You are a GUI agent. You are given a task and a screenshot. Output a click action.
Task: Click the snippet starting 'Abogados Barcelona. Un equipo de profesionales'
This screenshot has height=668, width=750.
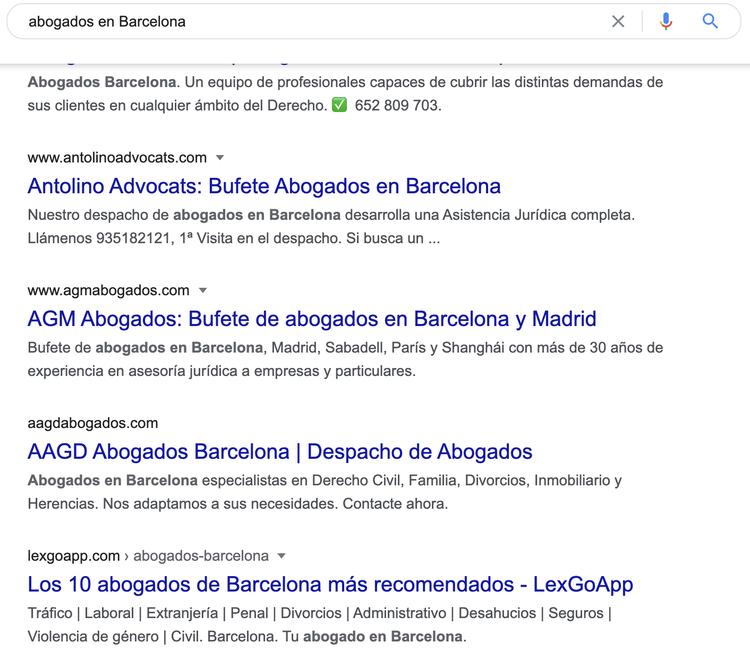point(345,82)
